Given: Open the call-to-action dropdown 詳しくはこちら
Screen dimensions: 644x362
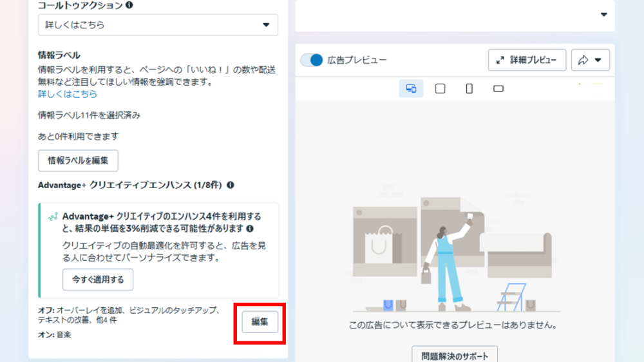Looking at the screenshot, I should (x=158, y=24).
